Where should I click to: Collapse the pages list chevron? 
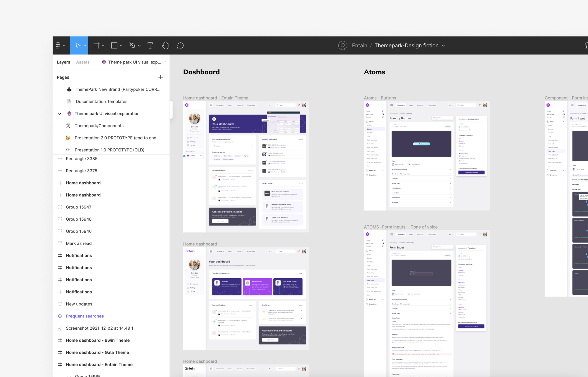click(165, 62)
